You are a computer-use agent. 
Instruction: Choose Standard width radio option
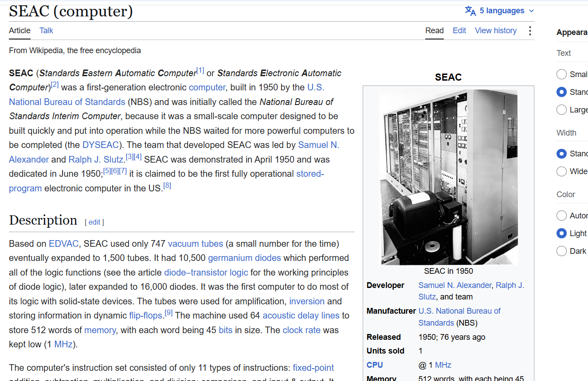coord(561,154)
